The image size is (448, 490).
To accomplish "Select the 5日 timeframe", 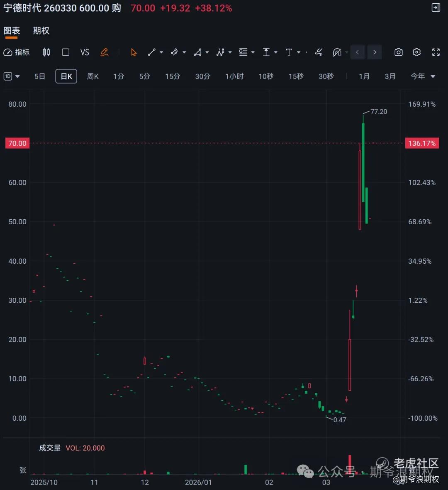I will click(x=40, y=76).
